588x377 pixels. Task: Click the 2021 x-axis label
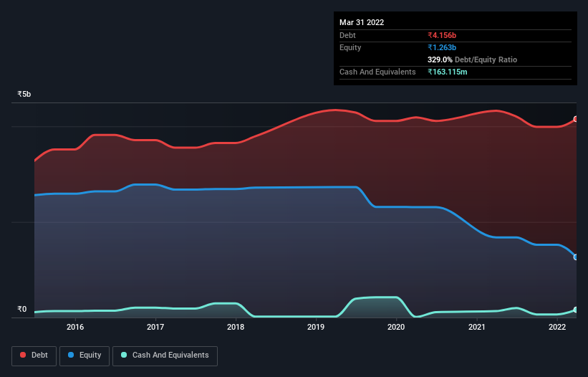[476, 327]
